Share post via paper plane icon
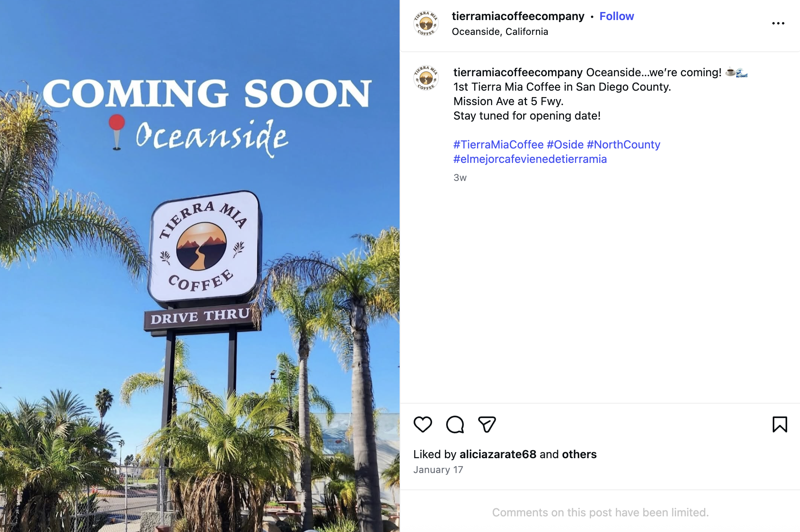The width and height of the screenshot is (800, 532). click(487, 424)
